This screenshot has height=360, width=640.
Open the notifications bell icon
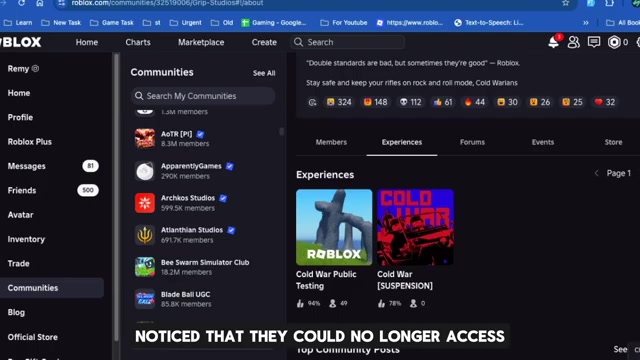[x=554, y=42]
